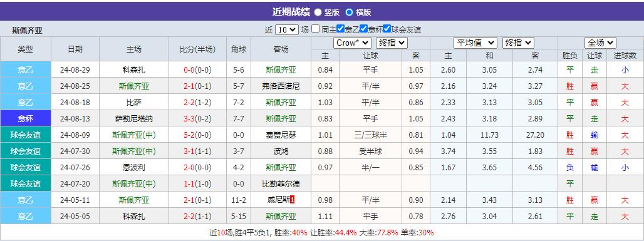The height and width of the screenshot is (241, 644).
Task: Click the draw odds 11.73
Action: 489,135
